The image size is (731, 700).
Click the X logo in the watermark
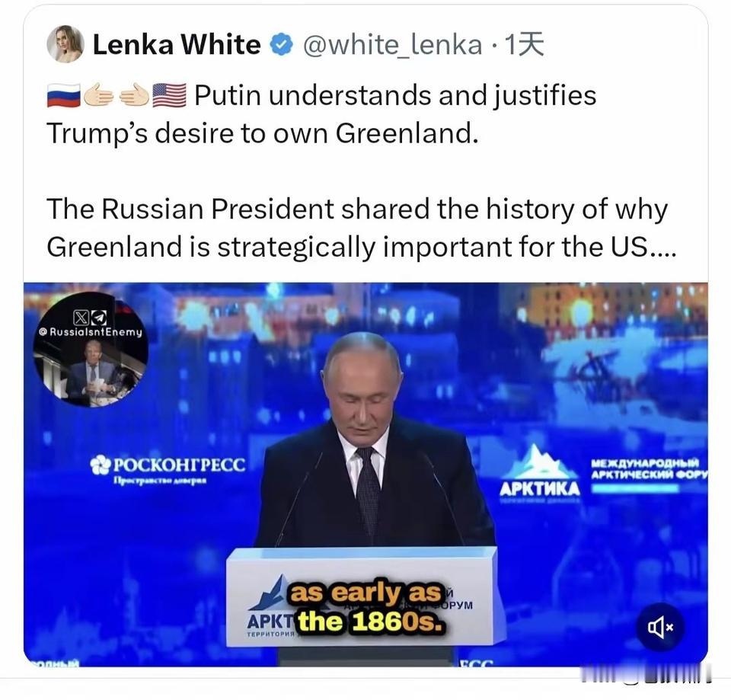tap(81, 318)
